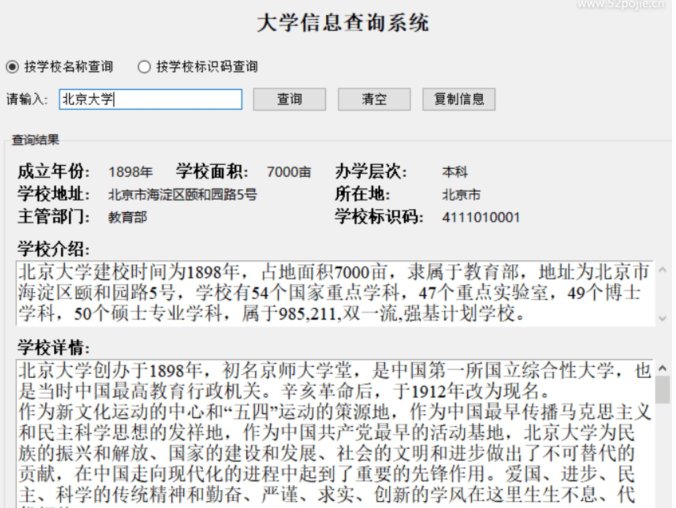Click up arrow of 学校介绍 scrollbar
Viewport: 676px width, 508px height.
point(663,270)
